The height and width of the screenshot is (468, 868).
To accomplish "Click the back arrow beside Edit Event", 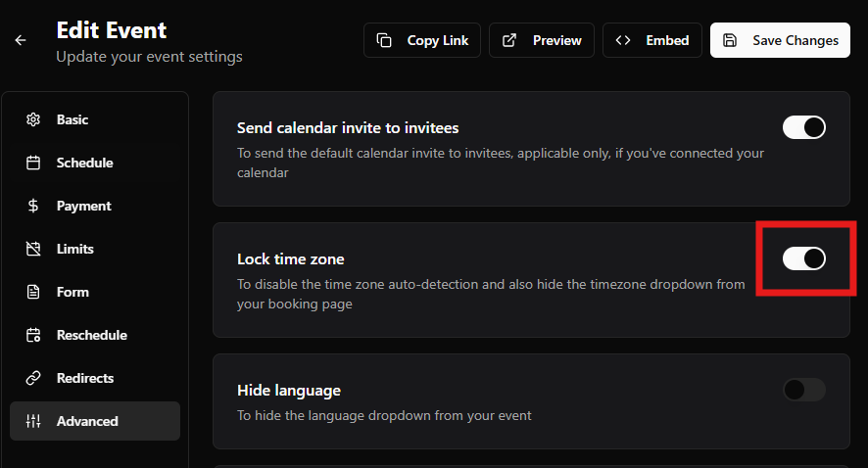I will pyautogui.click(x=21, y=40).
